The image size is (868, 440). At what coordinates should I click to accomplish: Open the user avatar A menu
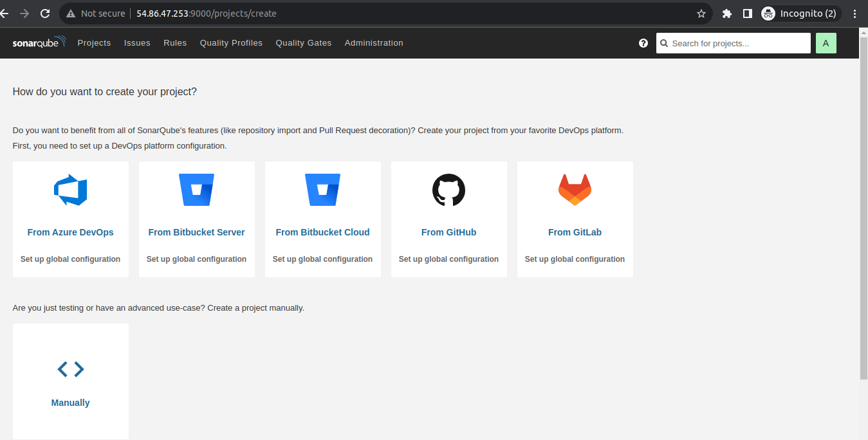click(826, 43)
